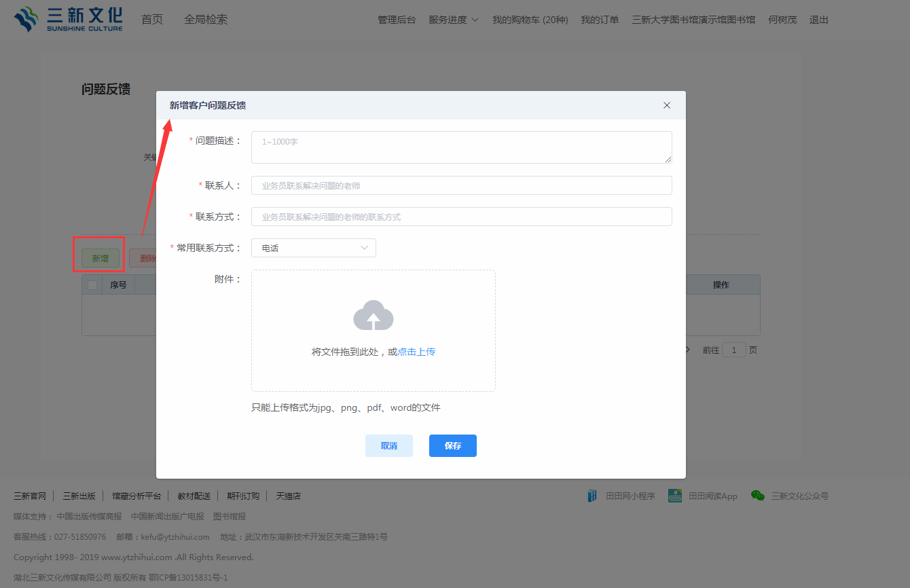The image size is (910, 588).
Task: Click the 点击上传 link
Action: tap(416, 352)
